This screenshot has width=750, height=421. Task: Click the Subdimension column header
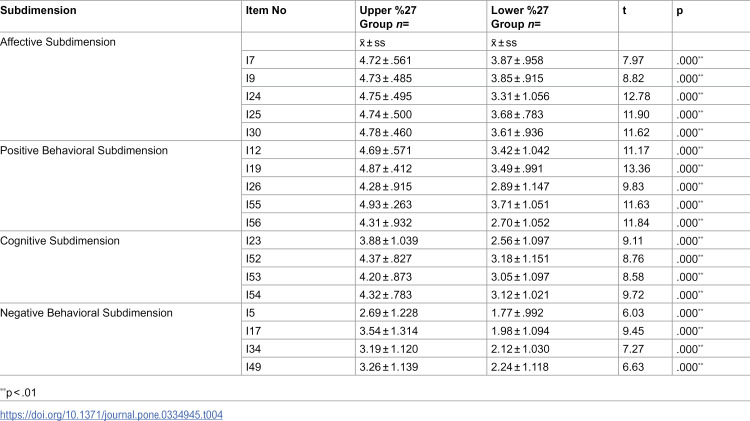[x=38, y=11]
